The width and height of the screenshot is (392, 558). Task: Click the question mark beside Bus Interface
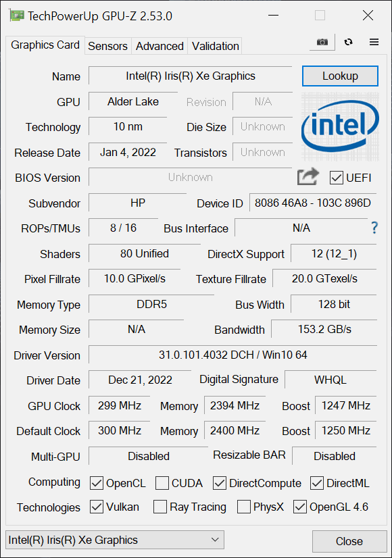tap(374, 228)
